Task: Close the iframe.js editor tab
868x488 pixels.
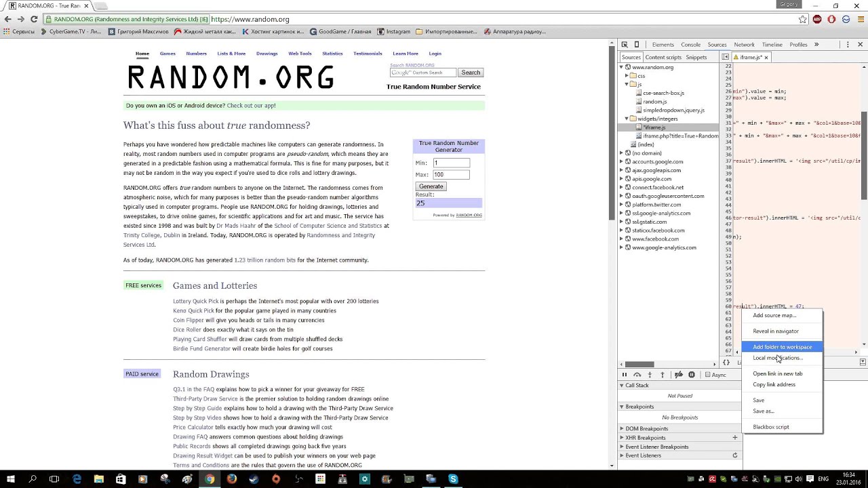Action: click(x=766, y=58)
